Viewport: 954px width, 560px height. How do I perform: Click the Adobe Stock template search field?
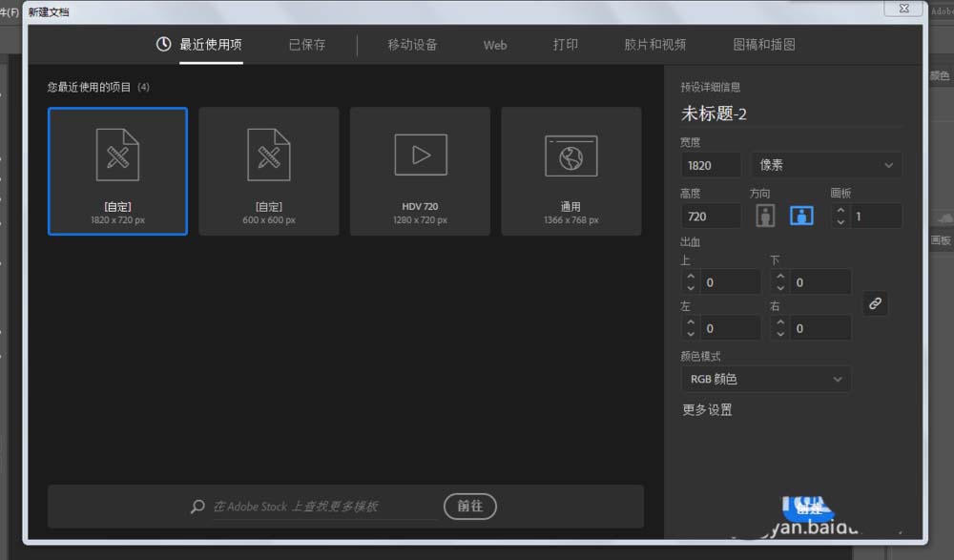tap(323, 507)
